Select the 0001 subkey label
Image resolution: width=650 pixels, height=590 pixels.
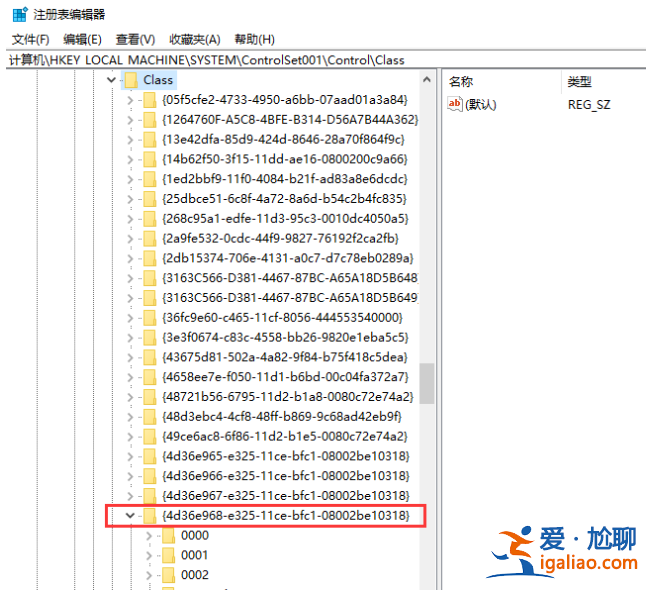pyautogui.click(x=194, y=555)
